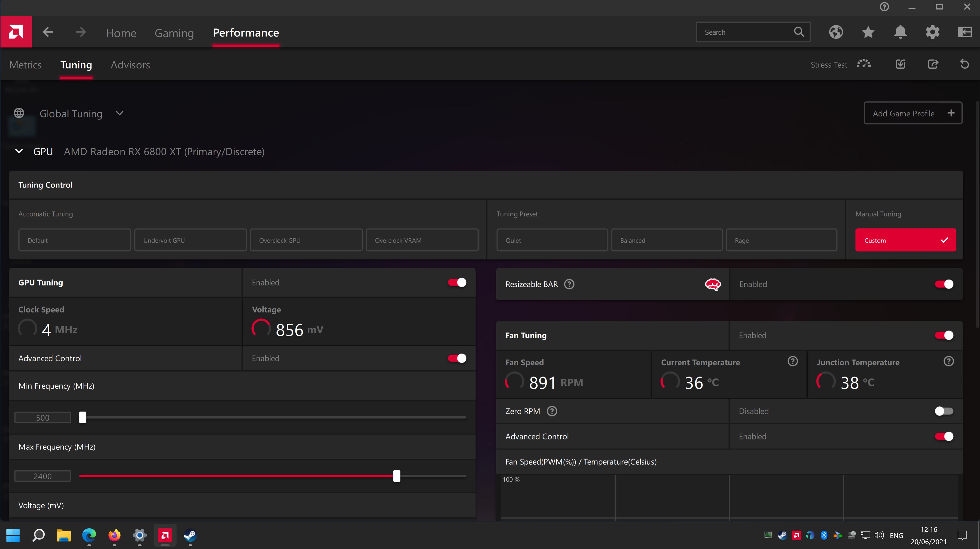The width and height of the screenshot is (980, 549).
Task: Click Resizeable BAR help question mark
Action: pos(569,284)
